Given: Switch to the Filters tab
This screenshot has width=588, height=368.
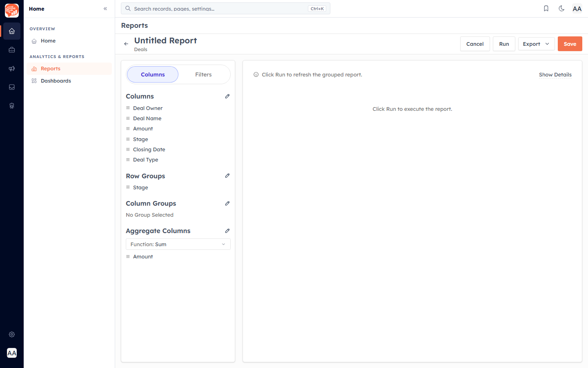Looking at the screenshot, I should 203,74.
